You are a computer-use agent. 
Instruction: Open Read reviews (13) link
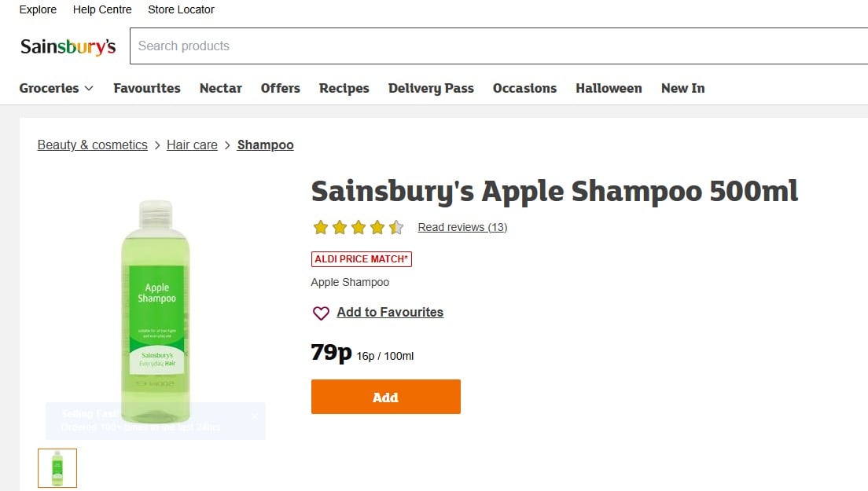point(462,227)
